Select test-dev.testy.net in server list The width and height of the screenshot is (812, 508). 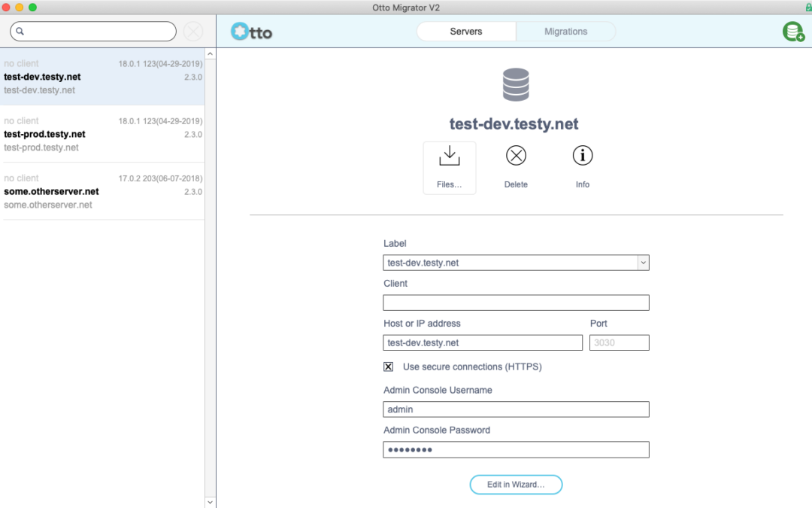(102, 77)
